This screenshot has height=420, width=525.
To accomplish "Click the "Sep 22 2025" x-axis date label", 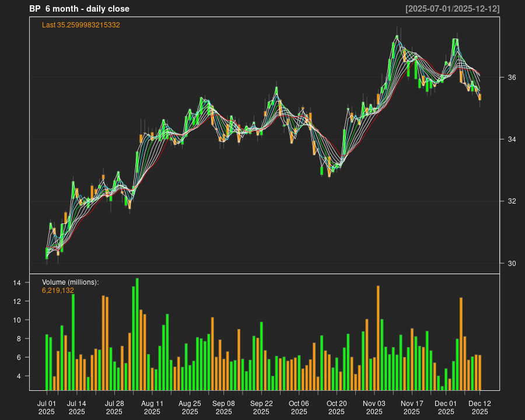I will point(261,407).
